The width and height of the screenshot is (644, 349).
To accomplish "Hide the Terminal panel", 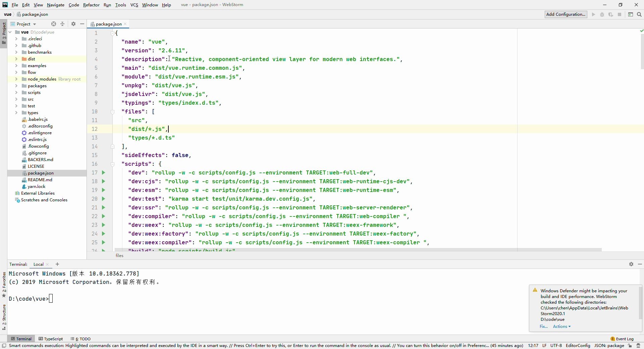I will 640,264.
